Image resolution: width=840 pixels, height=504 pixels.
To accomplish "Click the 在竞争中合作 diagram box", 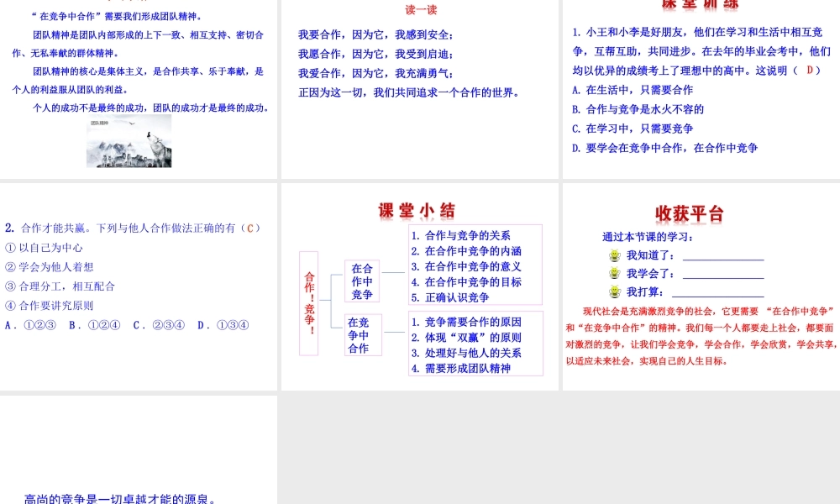I will [363, 335].
